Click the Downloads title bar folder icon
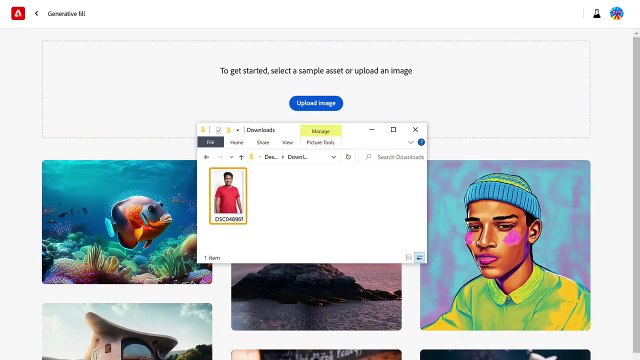This screenshot has width=640, height=360. [203, 130]
